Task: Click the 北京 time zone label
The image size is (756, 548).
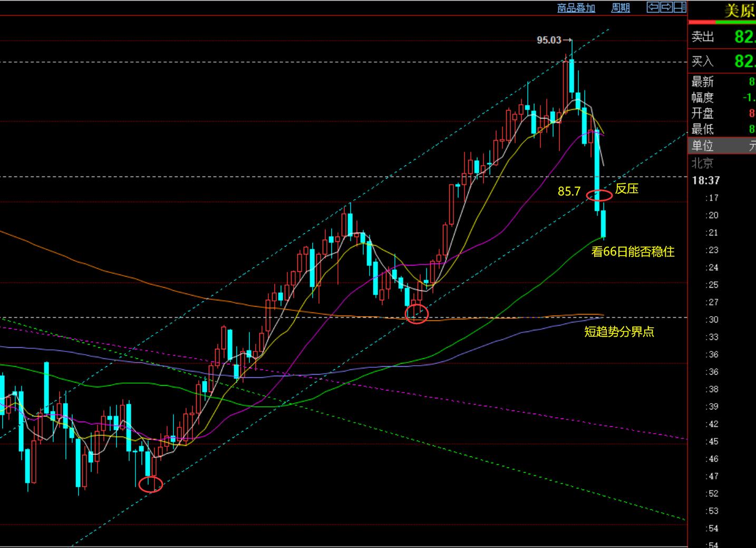Action: point(702,163)
